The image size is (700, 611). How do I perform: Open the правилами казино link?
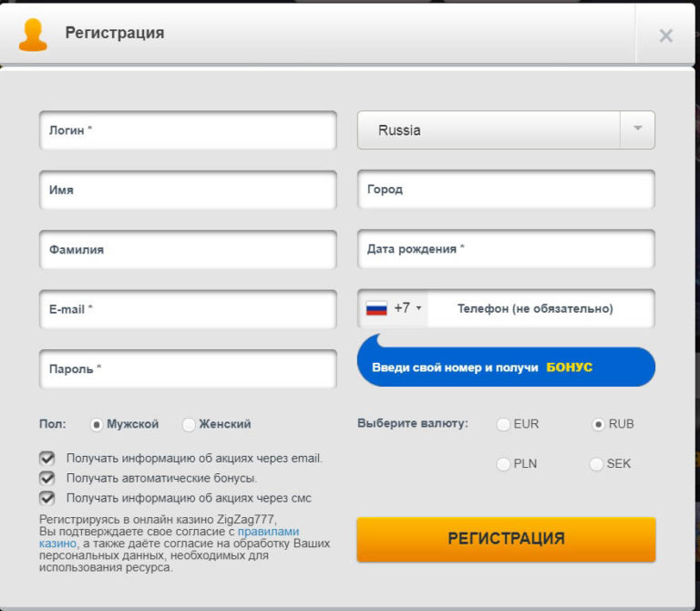tap(268, 532)
